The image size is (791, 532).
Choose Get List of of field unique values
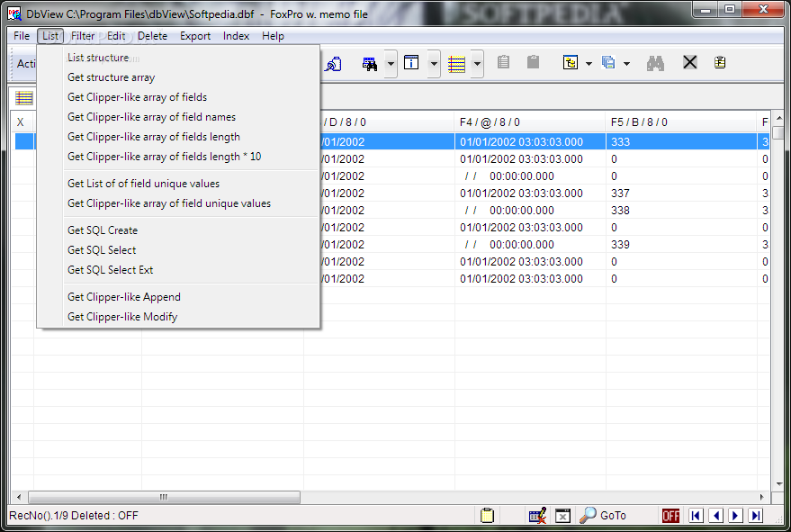178,184
